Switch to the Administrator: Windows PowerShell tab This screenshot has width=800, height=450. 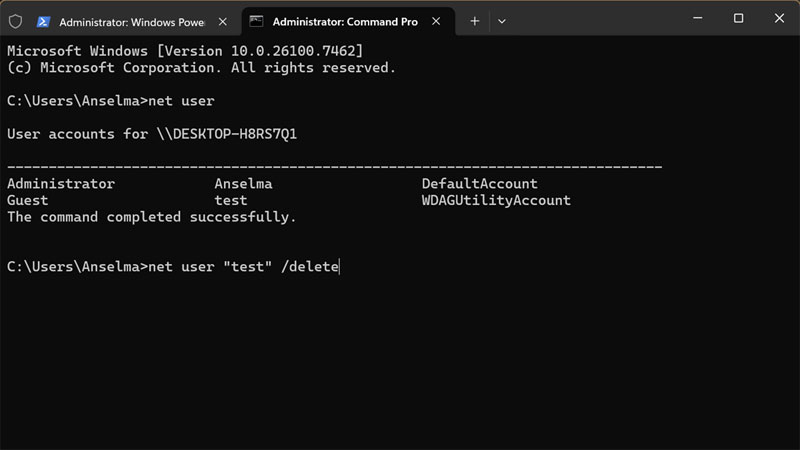pos(130,20)
